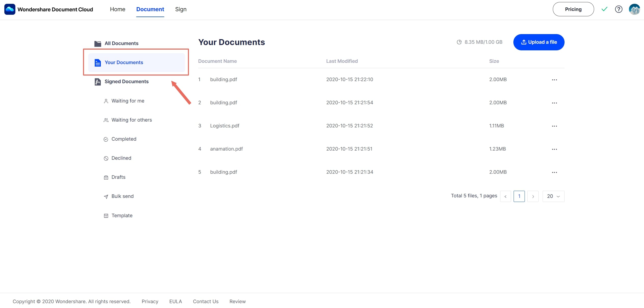Toggle the Declined documents filter
The image size is (644, 308).
121,157
